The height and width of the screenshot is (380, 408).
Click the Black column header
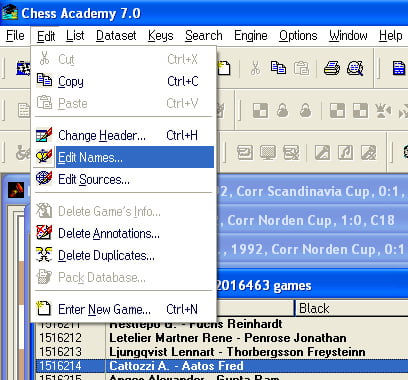tap(351, 308)
